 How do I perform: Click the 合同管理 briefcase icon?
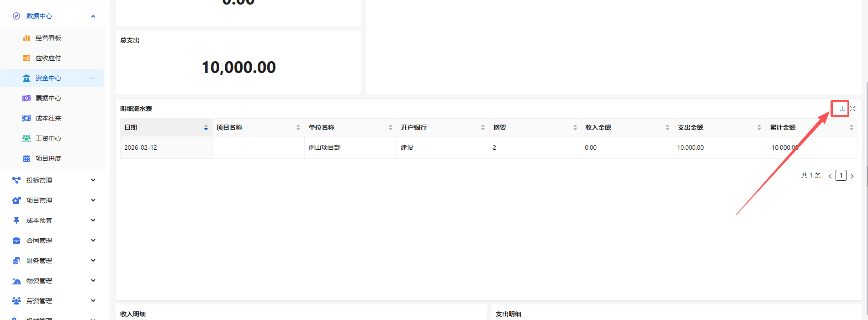coord(16,241)
